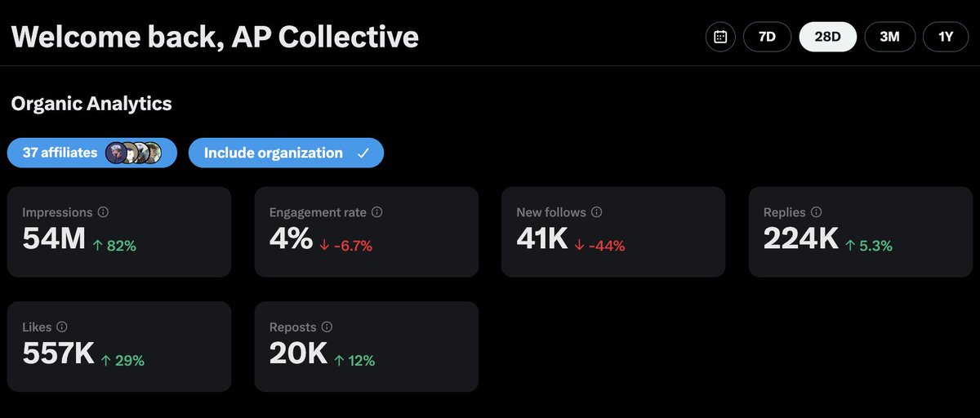The height and width of the screenshot is (418, 980).
Task: Open the Engagement rate 4% card
Action: point(367,232)
